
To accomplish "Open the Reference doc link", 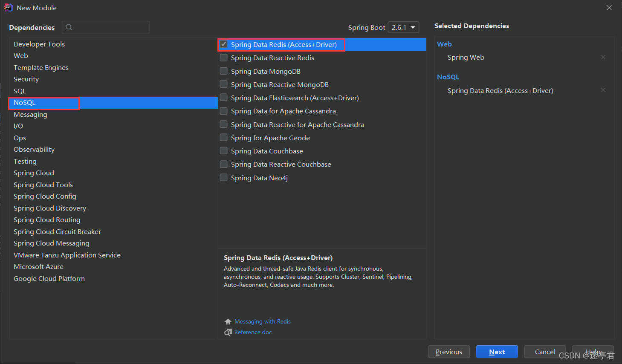I will pos(253,332).
